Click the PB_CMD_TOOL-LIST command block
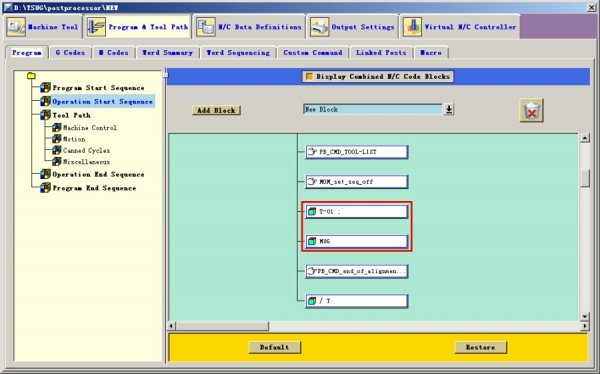600x374 pixels. tap(356, 152)
